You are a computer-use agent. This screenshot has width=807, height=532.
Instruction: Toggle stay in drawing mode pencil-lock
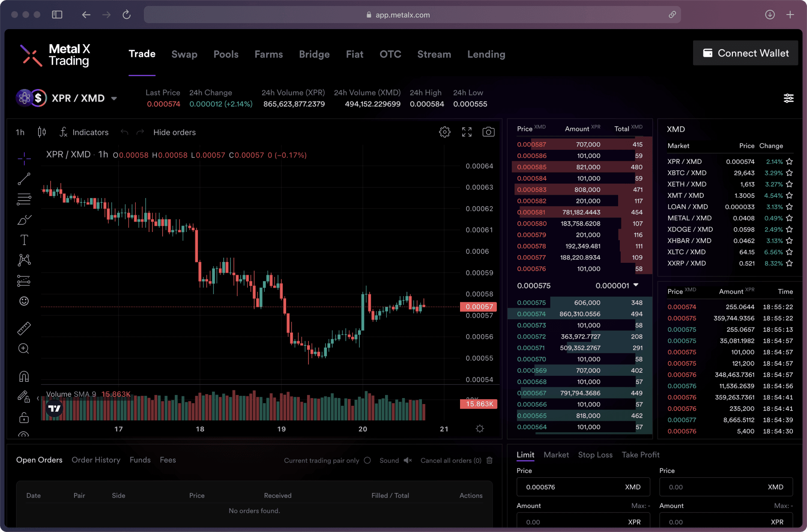click(24, 397)
